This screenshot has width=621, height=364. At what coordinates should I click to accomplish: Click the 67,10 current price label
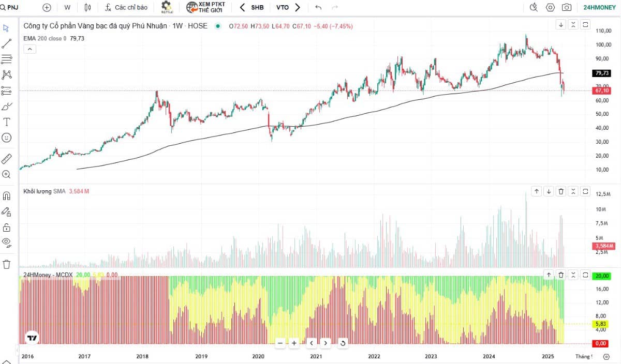(x=602, y=90)
